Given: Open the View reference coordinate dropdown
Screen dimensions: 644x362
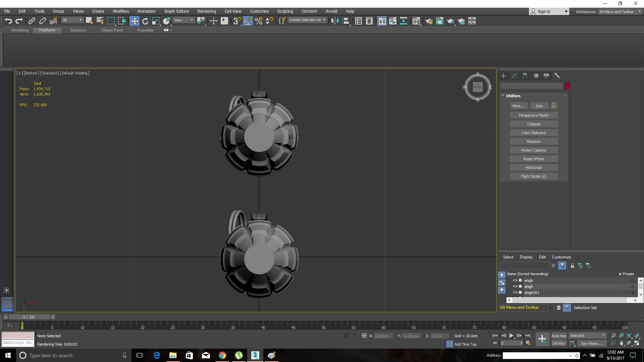Looking at the screenshot, I should 183,20.
